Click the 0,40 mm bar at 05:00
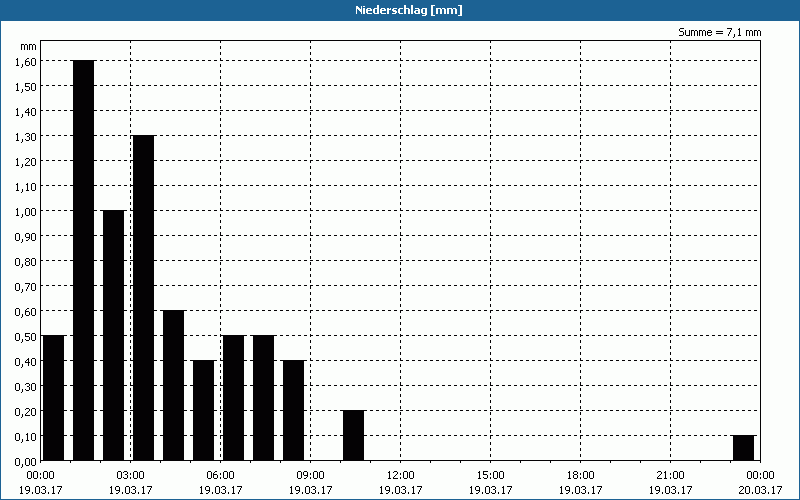Image resolution: width=800 pixels, height=500 pixels. (204, 410)
